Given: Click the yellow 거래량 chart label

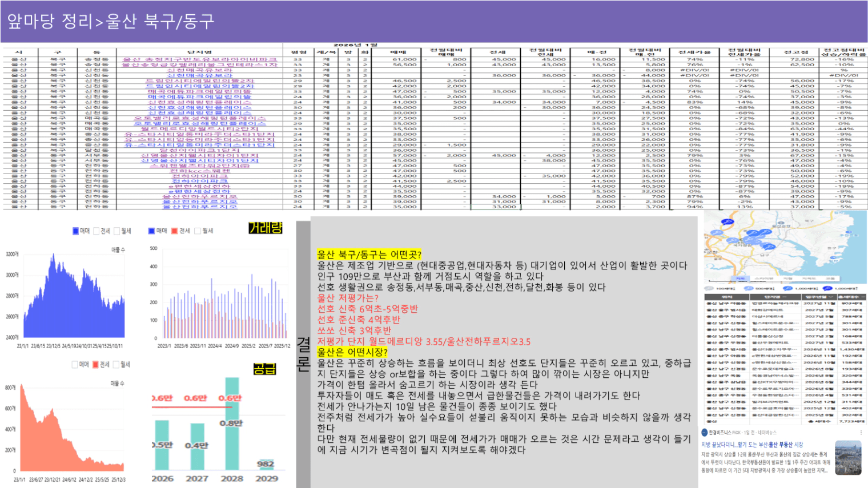Looking at the screenshot, I should coord(265,228).
